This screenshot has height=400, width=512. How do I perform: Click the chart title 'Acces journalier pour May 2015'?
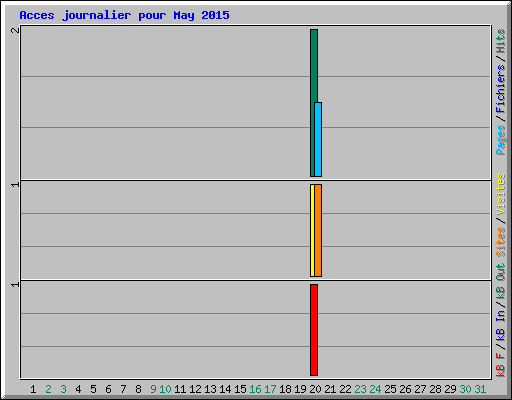[x=124, y=15]
